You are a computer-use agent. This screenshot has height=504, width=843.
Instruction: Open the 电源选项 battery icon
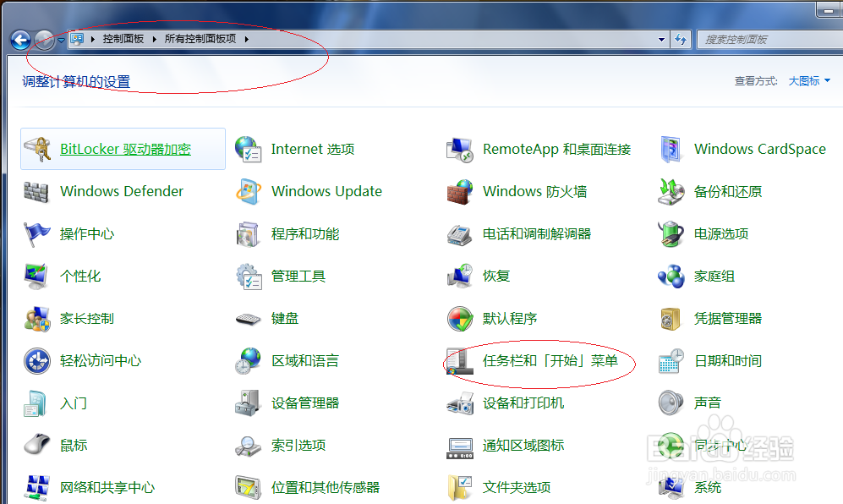671,234
